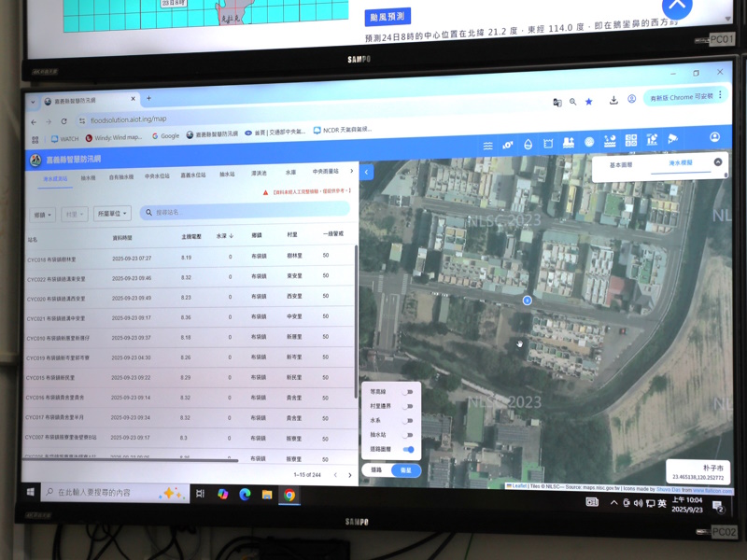Select the 衛星 satellite map view
Screen dimensions: 747x560
(x=406, y=470)
